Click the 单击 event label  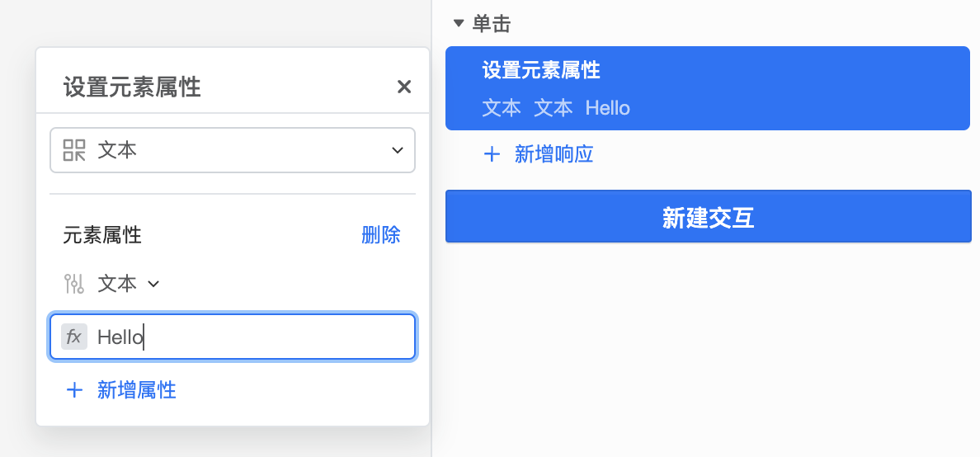[x=492, y=24]
